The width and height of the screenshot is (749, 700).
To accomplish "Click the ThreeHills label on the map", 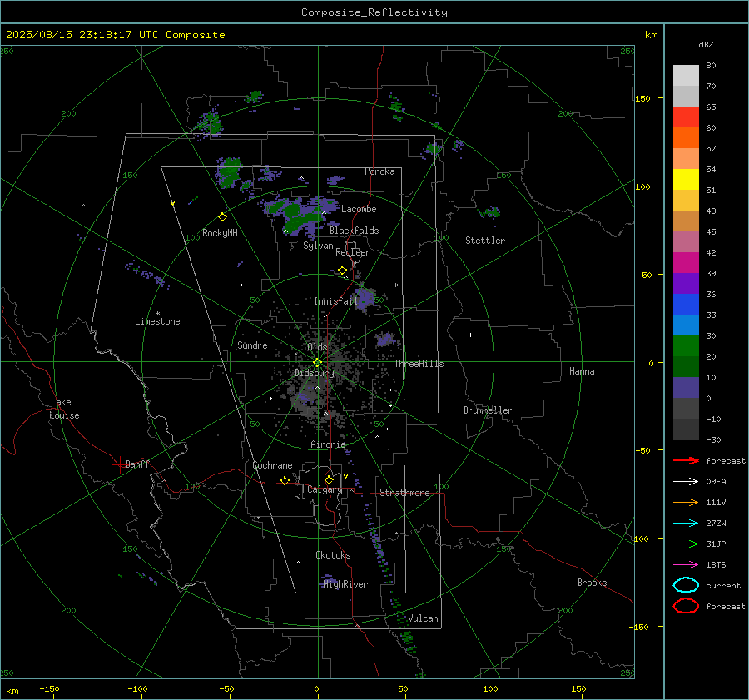I will 419,364.
